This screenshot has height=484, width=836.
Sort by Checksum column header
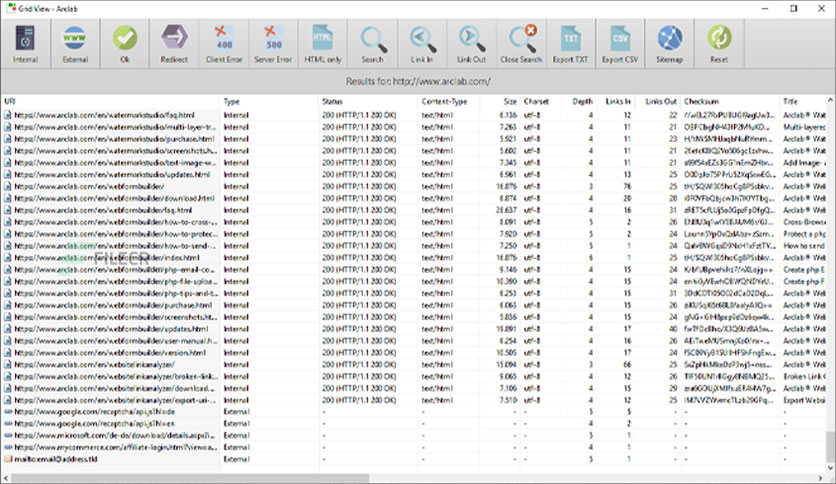coord(730,101)
